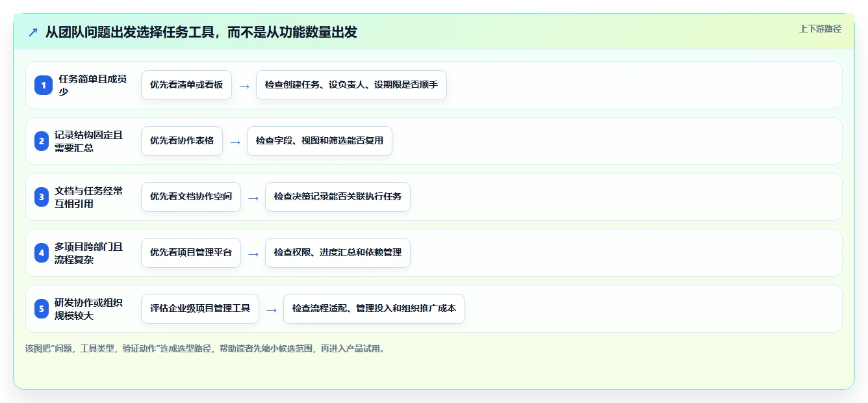Click the 上下游路径 label at top right
The height and width of the screenshot is (403, 868).
coord(820,29)
